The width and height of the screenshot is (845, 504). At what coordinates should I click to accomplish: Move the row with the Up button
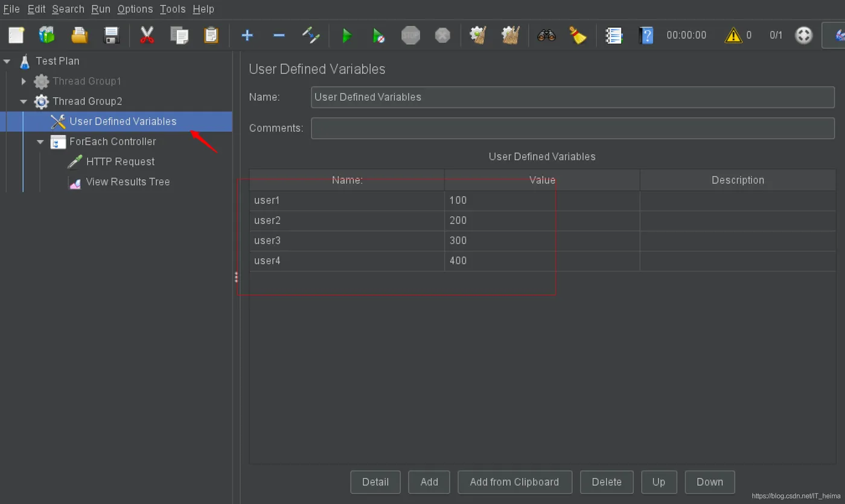coord(659,482)
